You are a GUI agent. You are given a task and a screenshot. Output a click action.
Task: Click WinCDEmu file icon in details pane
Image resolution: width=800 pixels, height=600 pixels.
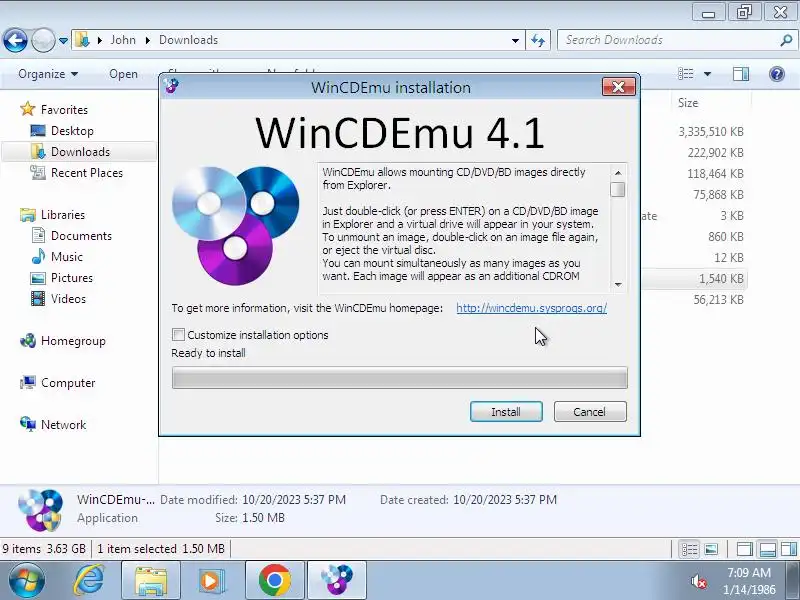click(40, 510)
